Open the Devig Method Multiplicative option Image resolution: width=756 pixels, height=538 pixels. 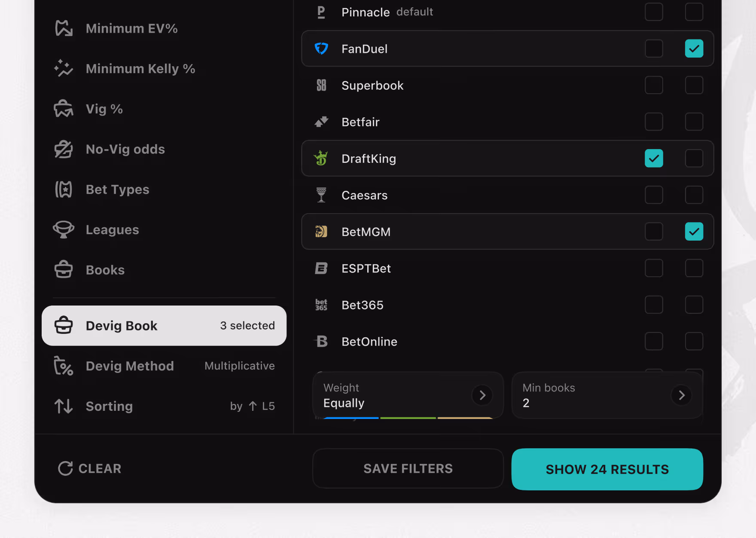(164, 366)
